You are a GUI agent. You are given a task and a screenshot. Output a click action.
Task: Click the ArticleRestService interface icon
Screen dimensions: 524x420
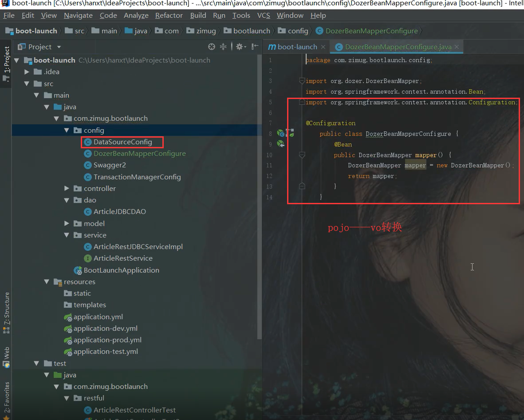(87, 258)
